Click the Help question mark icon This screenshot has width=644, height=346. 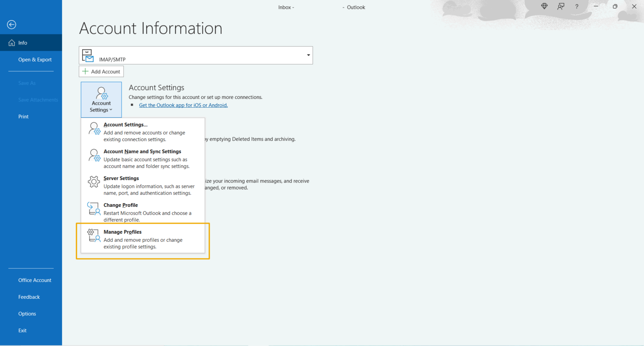[576, 6]
